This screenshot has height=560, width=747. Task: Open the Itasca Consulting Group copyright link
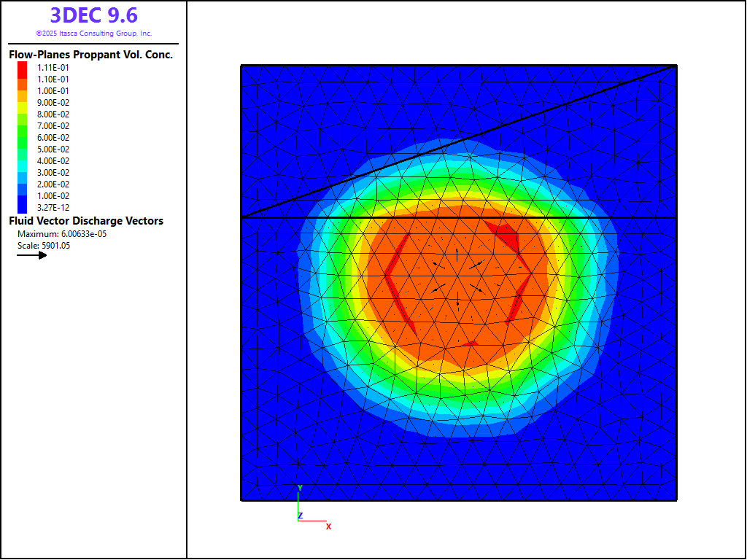(93, 34)
